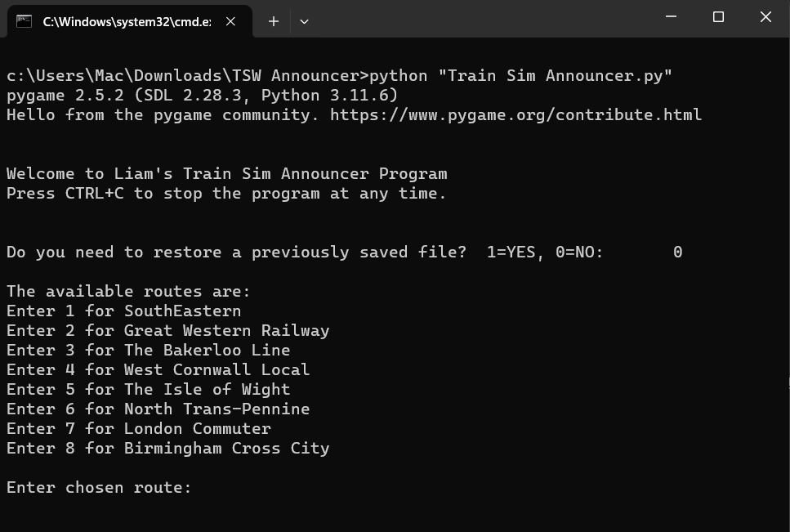Viewport: 790px width, 532px height.
Task: Click the "Enter 1 for SouthEastern" line
Action: 123,311
